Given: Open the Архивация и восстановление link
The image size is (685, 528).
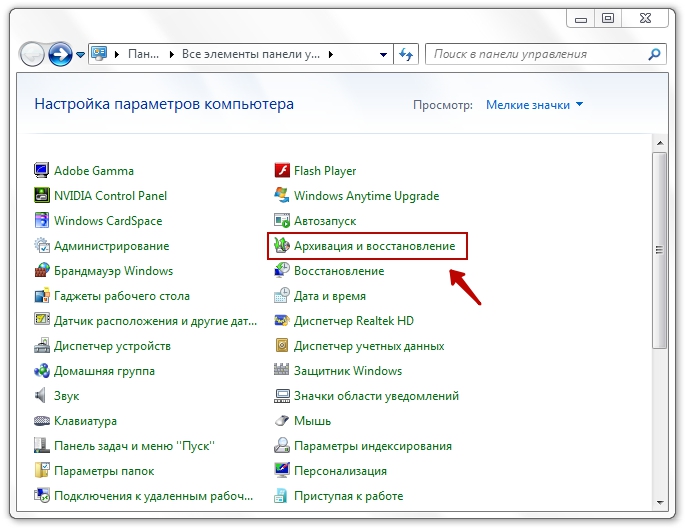Looking at the screenshot, I should click(x=374, y=246).
